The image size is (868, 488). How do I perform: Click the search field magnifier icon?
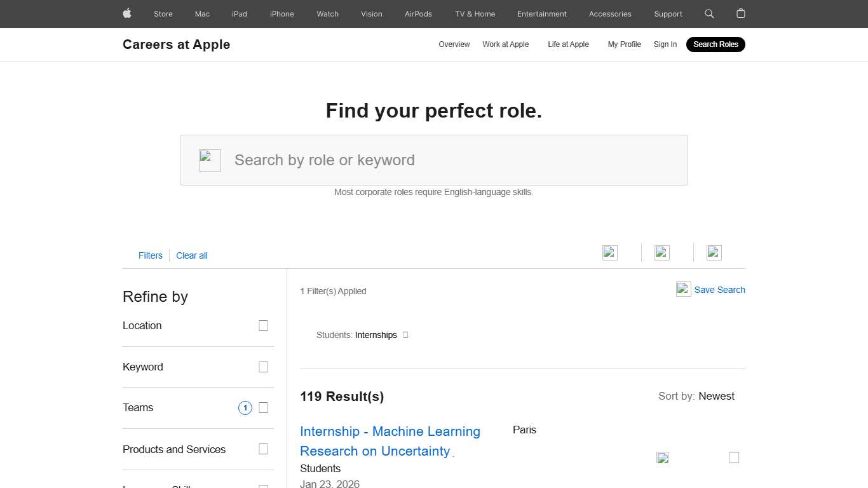(x=210, y=160)
